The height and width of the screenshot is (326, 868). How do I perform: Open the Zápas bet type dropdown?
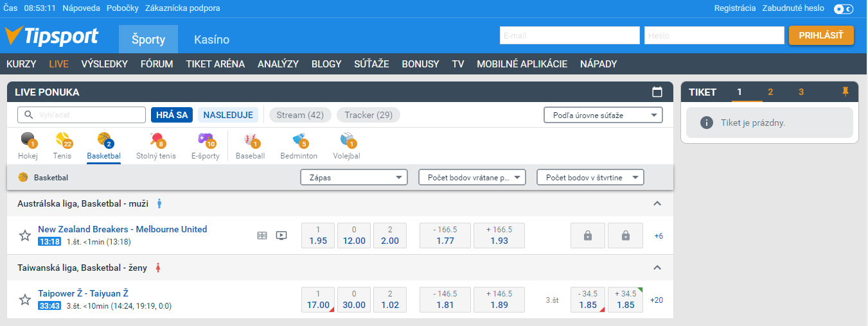pyautogui.click(x=354, y=178)
